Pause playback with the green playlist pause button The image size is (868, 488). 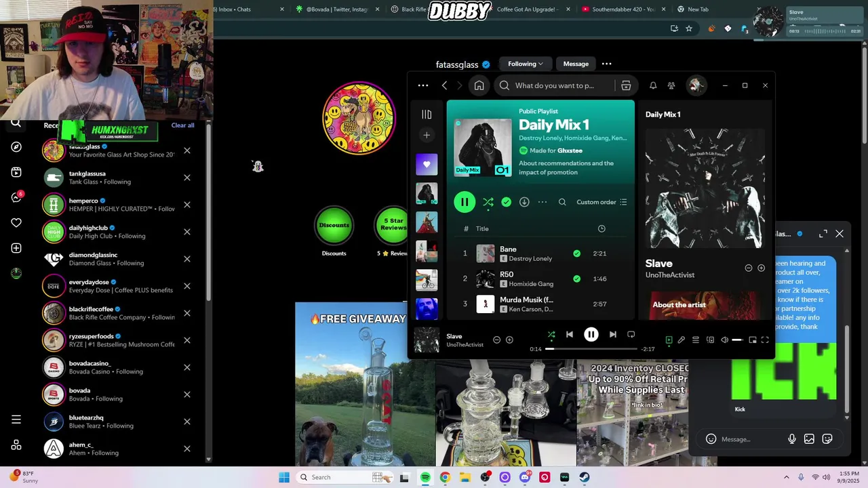point(465,202)
